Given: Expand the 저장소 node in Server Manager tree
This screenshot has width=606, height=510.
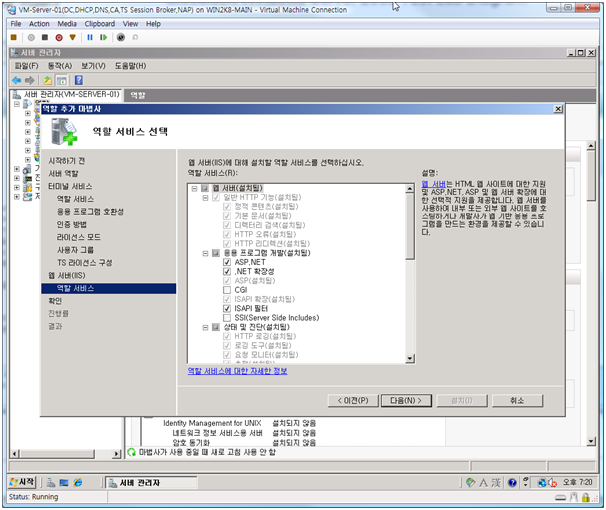Looking at the screenshot, I should (17, 197).
